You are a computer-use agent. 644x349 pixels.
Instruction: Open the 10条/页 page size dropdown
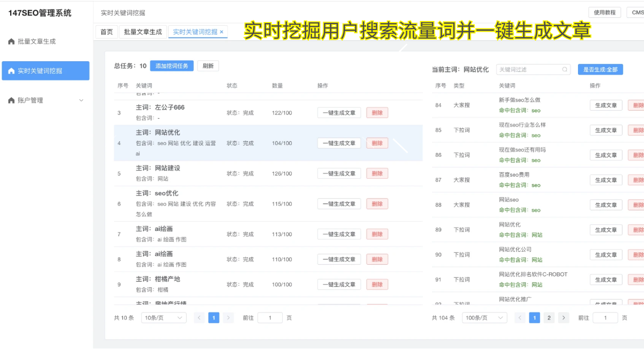(x=163, y=317)
